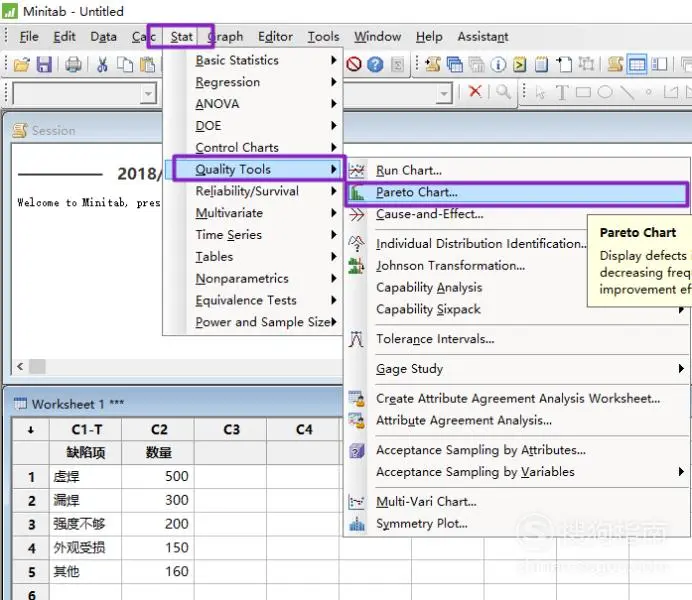Click the magnifier search icon
Viewport: 692px width, 600px height.
[x=503, y=92]
